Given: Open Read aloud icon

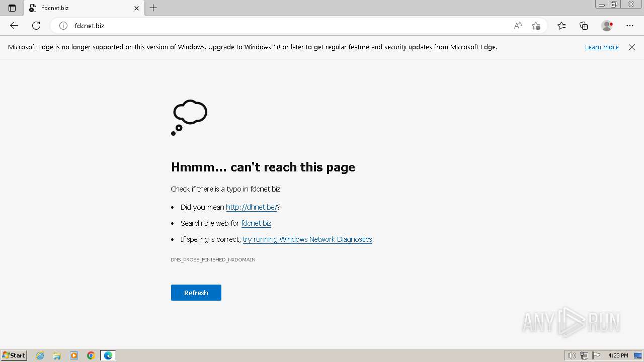Looking at the screenshot, I should tap(518, 26).
